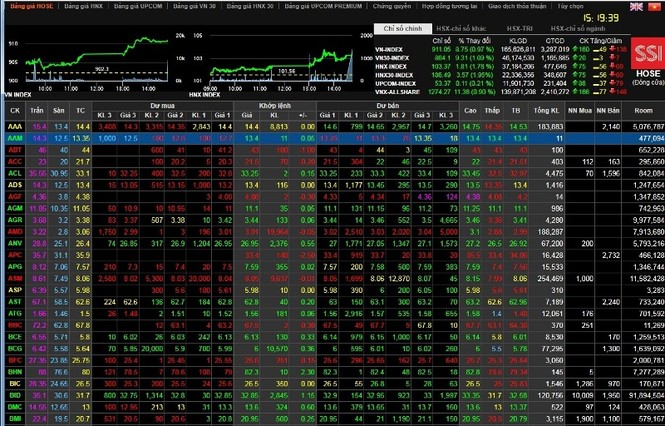This screenshot has width=665, height=426.
Task: Open the Tùy chọn menu
Action: 570,6
